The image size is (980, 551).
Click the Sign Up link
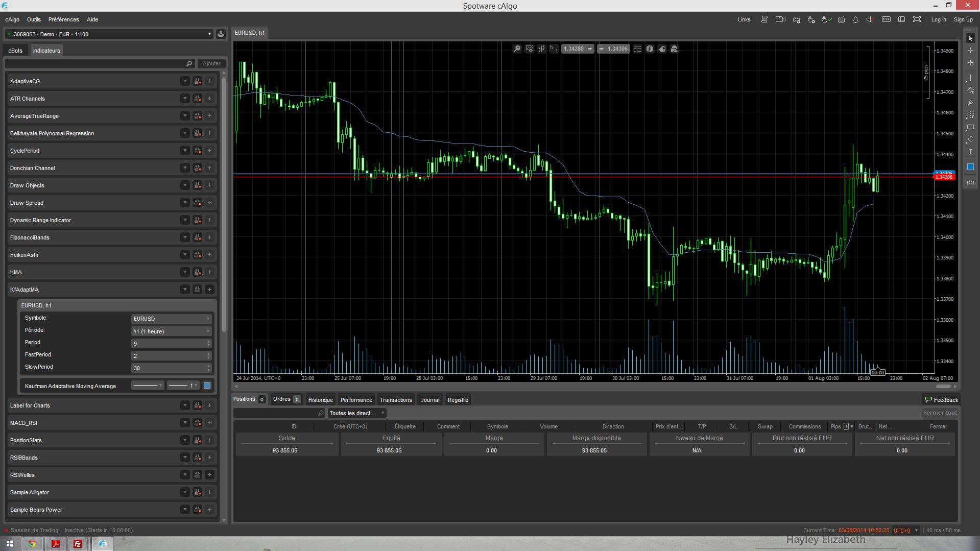tap(963, 19)
